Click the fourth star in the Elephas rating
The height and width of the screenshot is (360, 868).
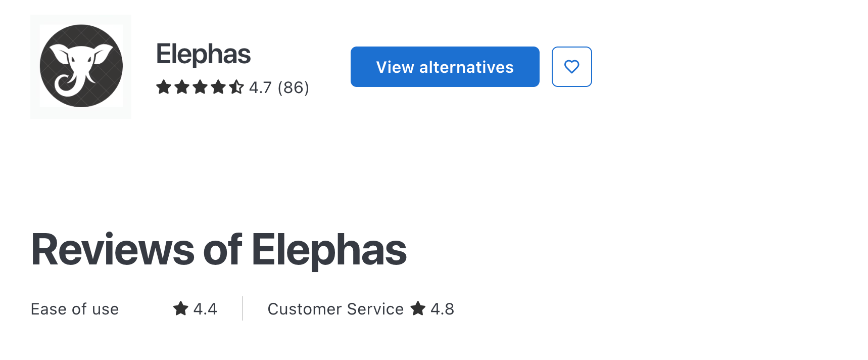[x=218, y=87]
